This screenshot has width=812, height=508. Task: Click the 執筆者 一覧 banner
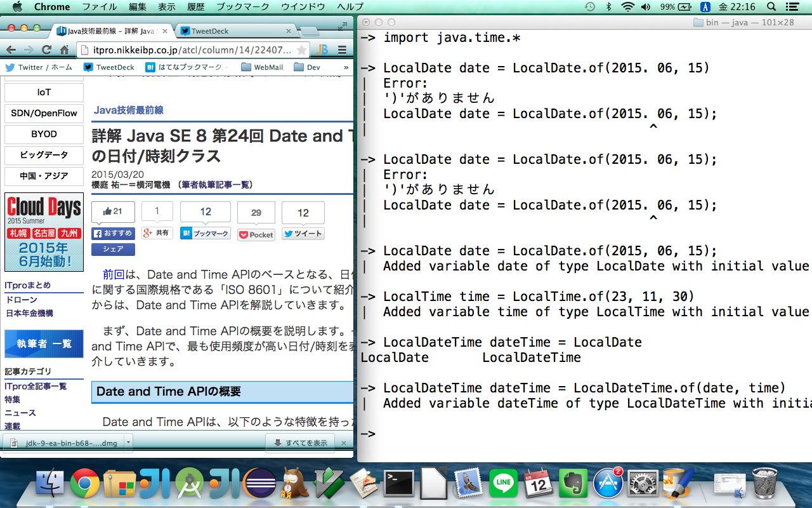[x=44, y=344]
